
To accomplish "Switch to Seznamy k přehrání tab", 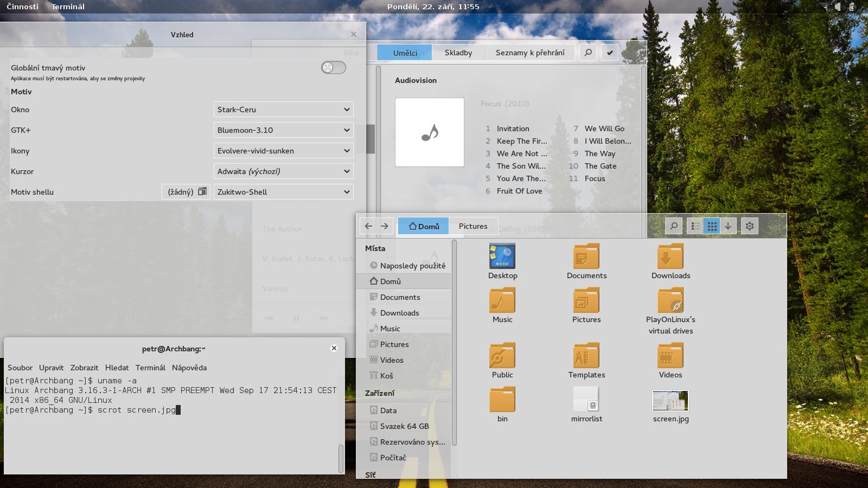I will 530,53.
